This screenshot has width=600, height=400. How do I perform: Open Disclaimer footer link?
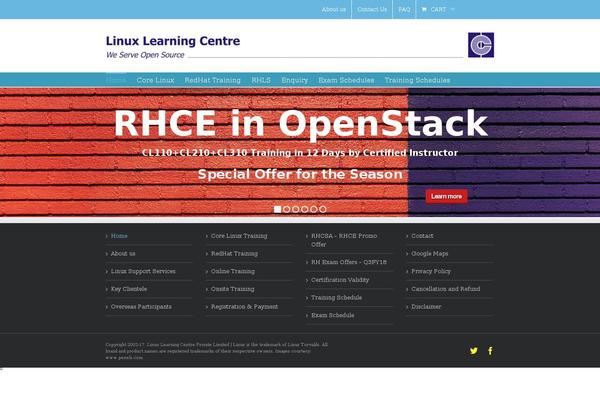point(426,307)
